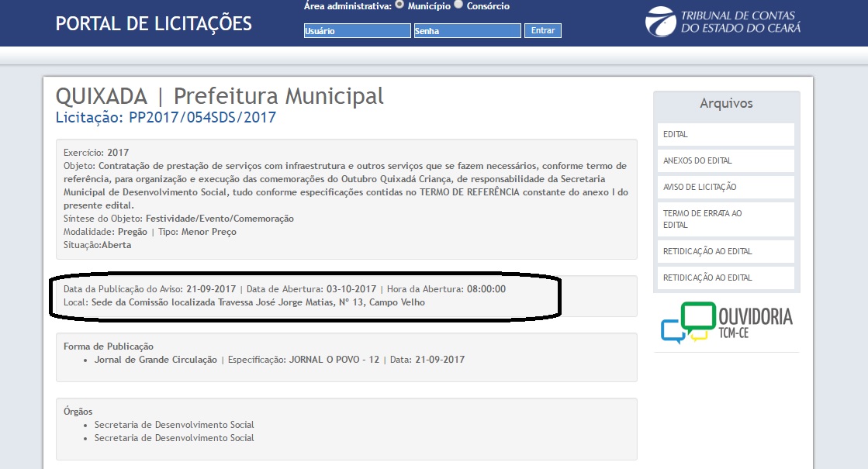This screenshot has width=868, height=469.
Task: Open the ANEXOS DO EDITAL file
Action: coord(725,160)
